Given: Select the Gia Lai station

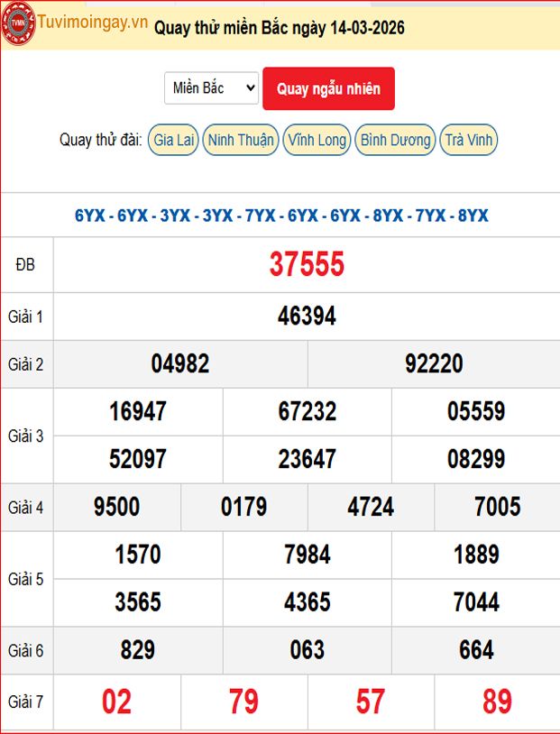Looking at the screenshot, I should (173, 140).
